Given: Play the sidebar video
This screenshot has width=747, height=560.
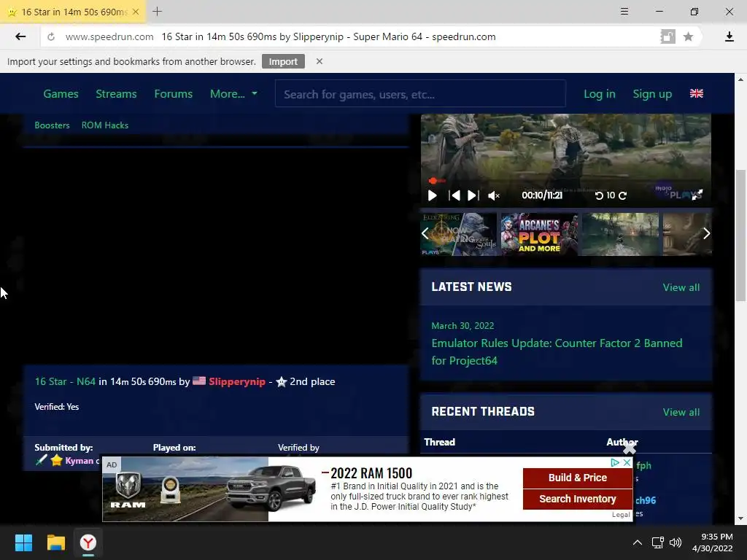Looking at the screenshot, I should point(432,195).
